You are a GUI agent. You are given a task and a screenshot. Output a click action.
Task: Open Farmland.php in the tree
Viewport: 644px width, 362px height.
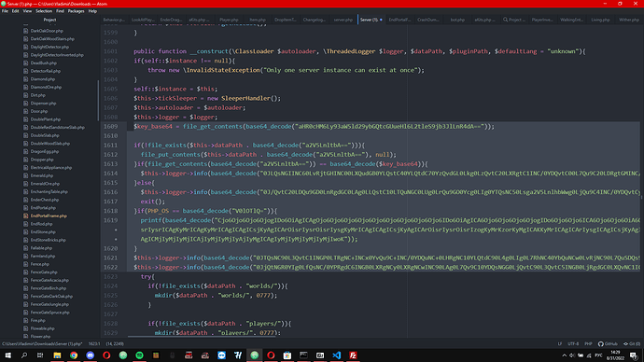43,257
